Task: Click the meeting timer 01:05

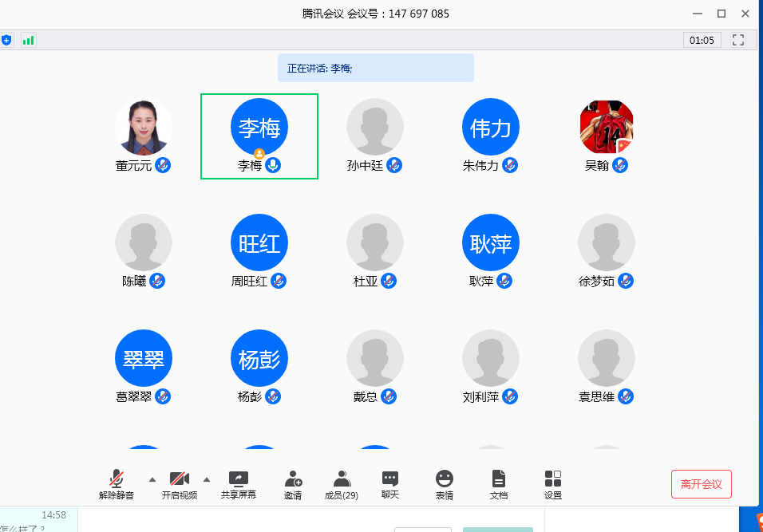Action: coord(702,40)
